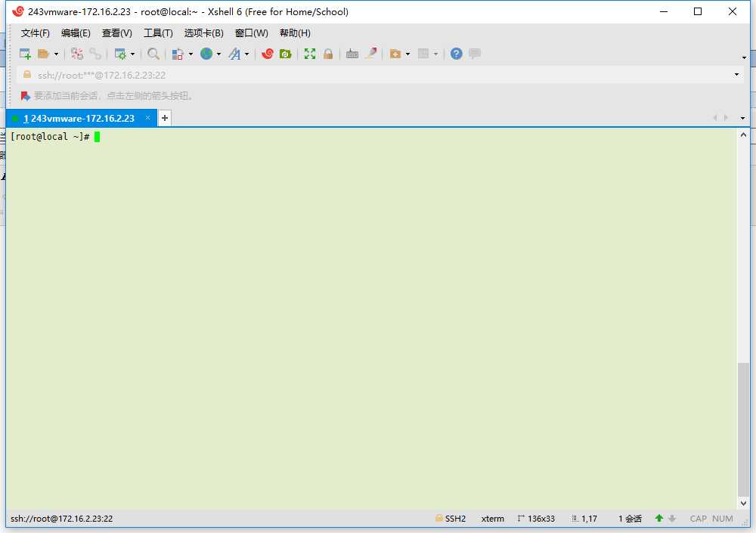Expand the encoding globe dropdown arrow
This screenshot has height=533, width=756.
point(218,54)
